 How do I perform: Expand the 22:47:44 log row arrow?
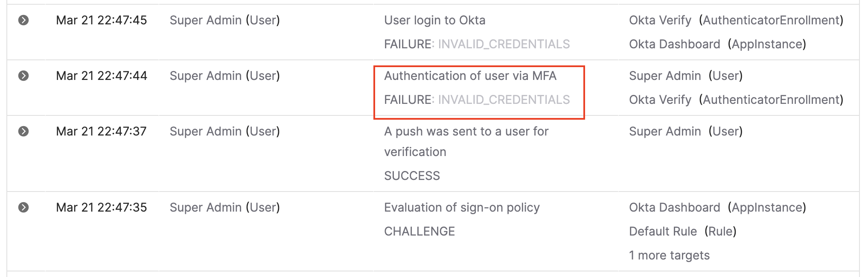point(23,76)
